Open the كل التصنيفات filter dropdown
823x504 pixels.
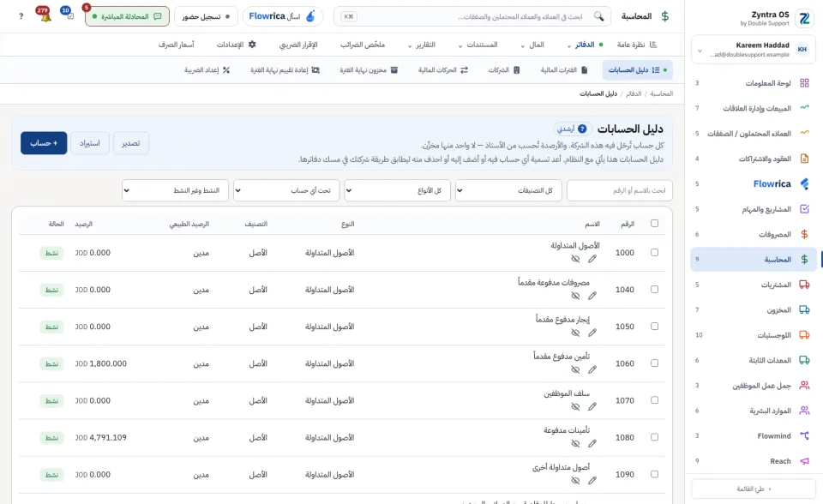508,190
